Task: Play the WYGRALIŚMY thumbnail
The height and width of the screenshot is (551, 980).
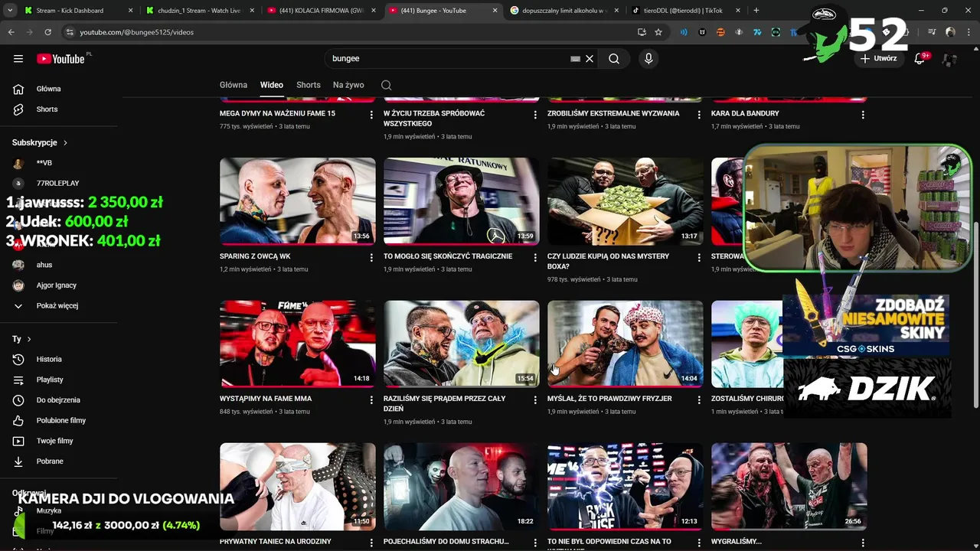Action: (789, 486)
